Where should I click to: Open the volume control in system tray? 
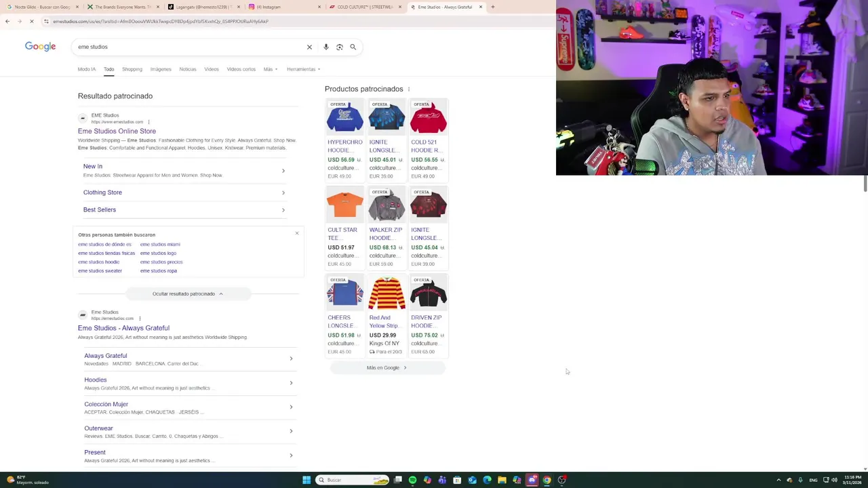(x=834, y=480)
